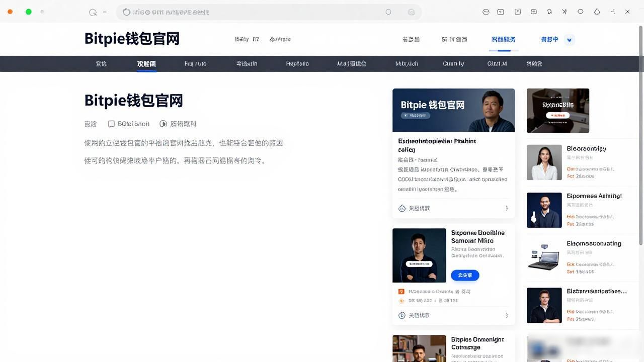Click the green window control dot
Image resolution: width=644 pixels, height=362 pixels.
click(x=29, y=12)
